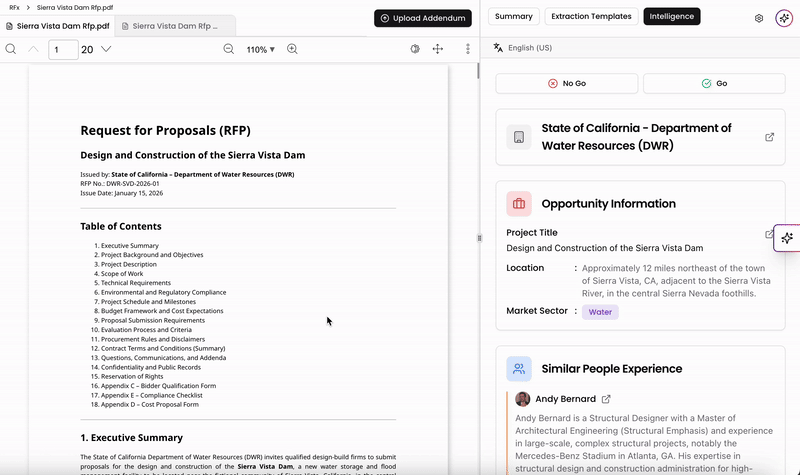Click 'Proposal Submission Requirements' contents entry
Viewport: 800px width, 475px height.
[x=153, y=320]
